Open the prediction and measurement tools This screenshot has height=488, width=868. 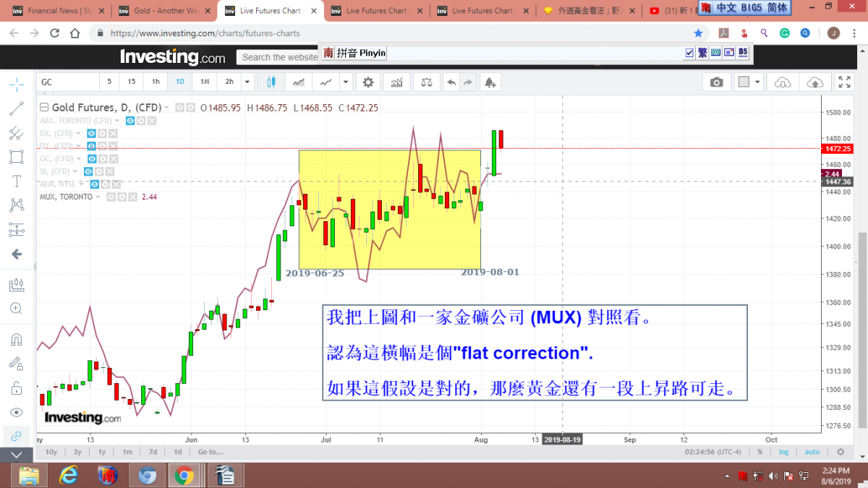(17, 230)
